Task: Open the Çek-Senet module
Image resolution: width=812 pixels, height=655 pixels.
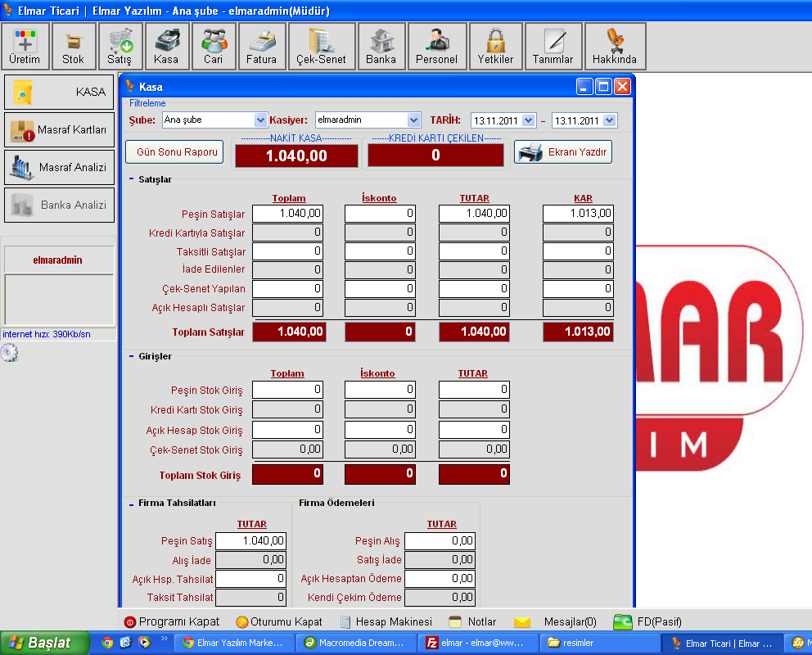Action: click(321, 46)
